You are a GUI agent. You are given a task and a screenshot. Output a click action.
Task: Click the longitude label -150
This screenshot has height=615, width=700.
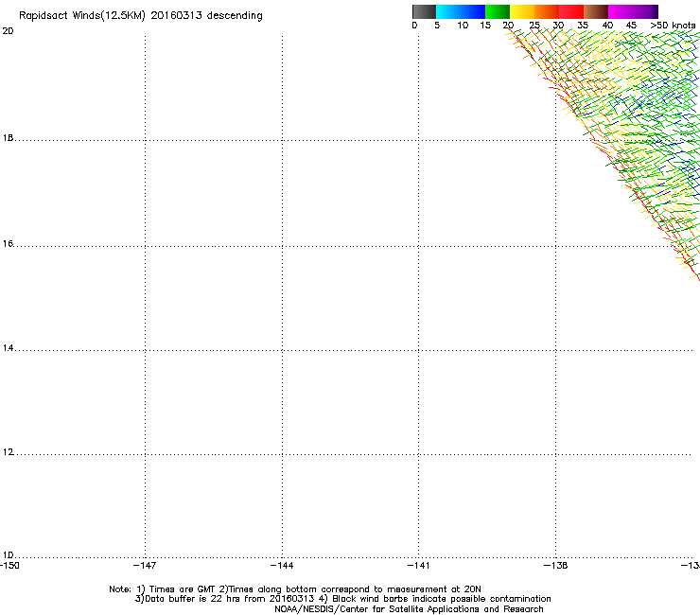9,566
